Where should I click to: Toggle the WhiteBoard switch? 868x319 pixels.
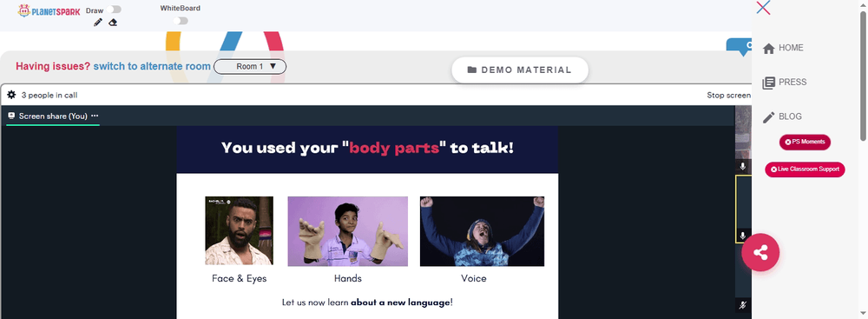click(181, 21)
